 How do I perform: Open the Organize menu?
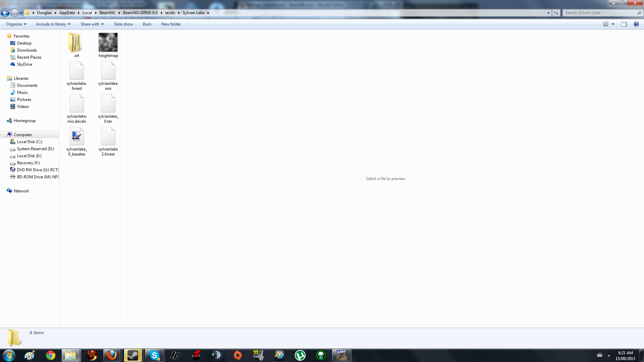tap(16, 24)
